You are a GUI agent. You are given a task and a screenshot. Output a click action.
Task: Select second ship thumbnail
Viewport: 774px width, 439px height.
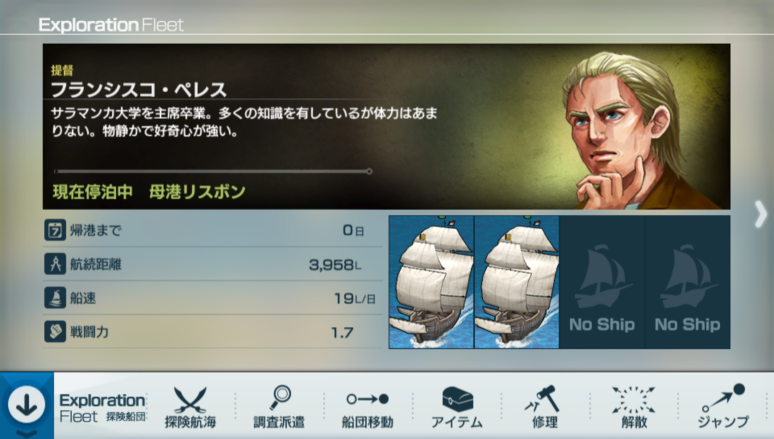[517, 282]
